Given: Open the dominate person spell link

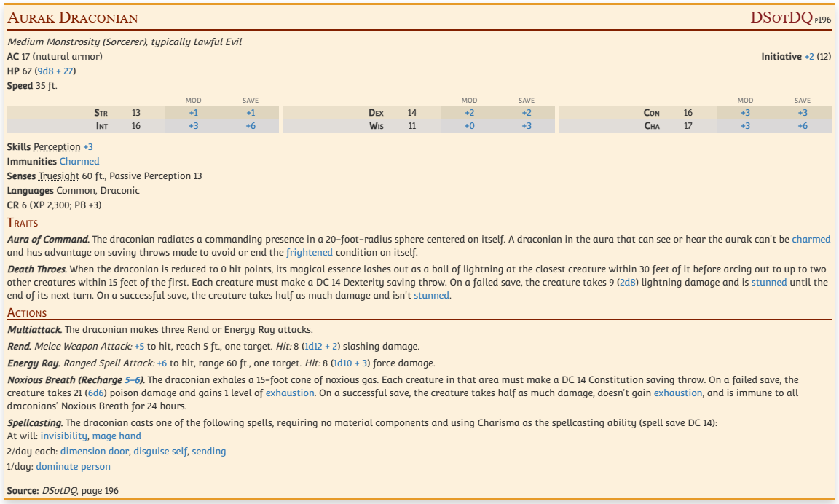Looking at the screenshot, I should [x=73, y=466].
